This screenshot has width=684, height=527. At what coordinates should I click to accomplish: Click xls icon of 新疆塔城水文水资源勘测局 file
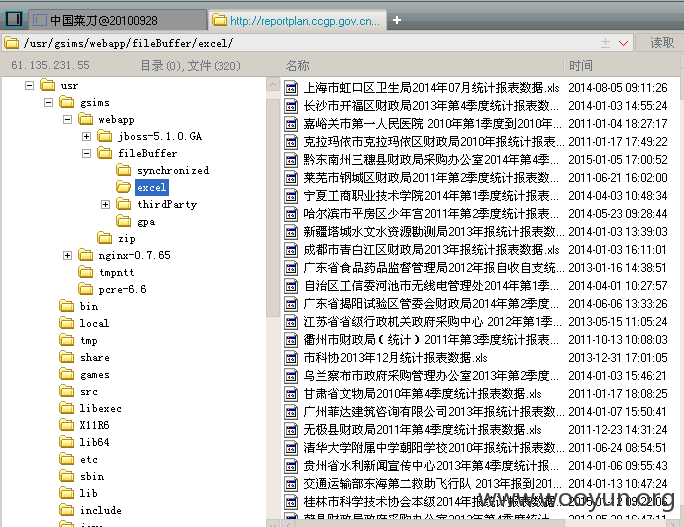[x=291, y=232]
